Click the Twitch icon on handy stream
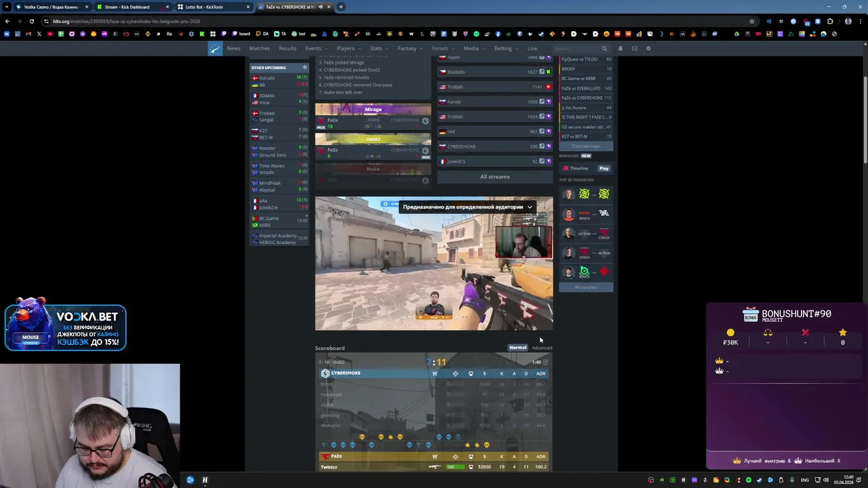This screenshot has width=868, height=488. 549,102
